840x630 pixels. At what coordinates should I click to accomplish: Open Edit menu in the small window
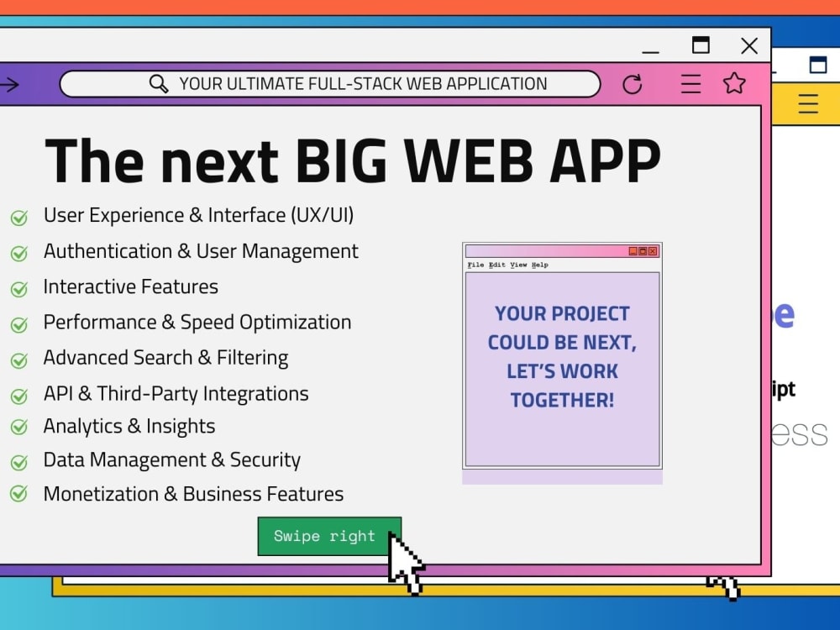496,265
